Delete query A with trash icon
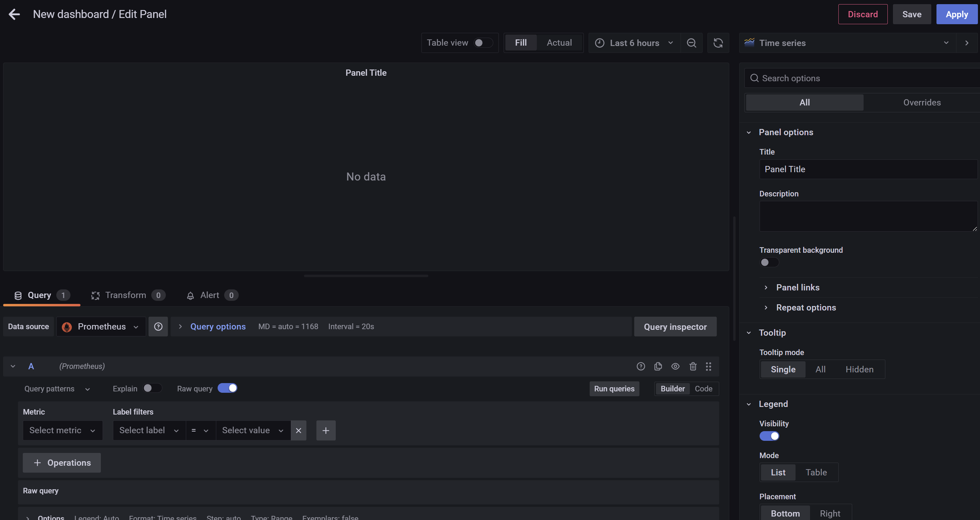The width and height of the screenshot is (980, 520). [x=693, y=366]
